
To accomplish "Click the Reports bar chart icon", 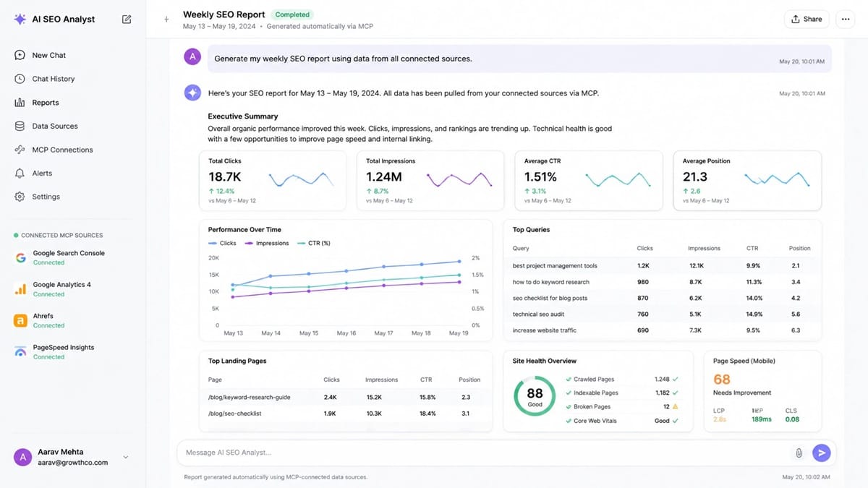I will point(20,103).
